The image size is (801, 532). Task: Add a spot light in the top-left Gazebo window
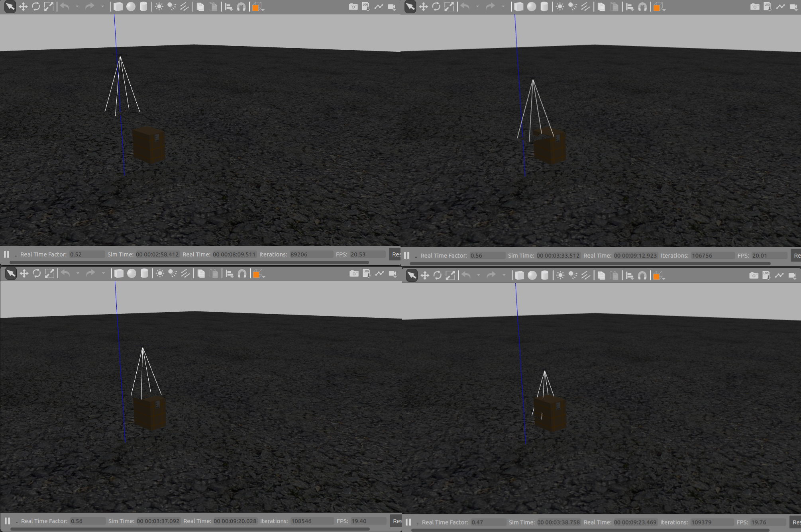point(172,7)
